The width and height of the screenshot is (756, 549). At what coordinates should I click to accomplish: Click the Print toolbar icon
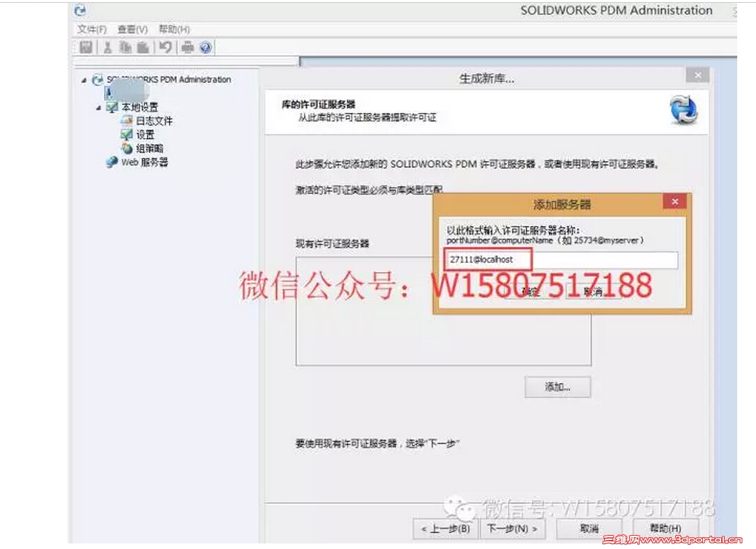click(188, 47)
